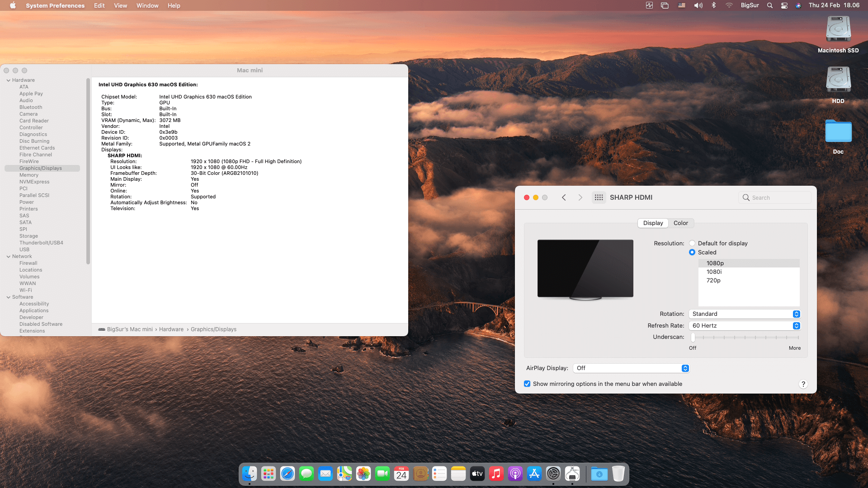Open Safari from the dock
This screenshot has width=868, height=488.
[x=287, y=474]
